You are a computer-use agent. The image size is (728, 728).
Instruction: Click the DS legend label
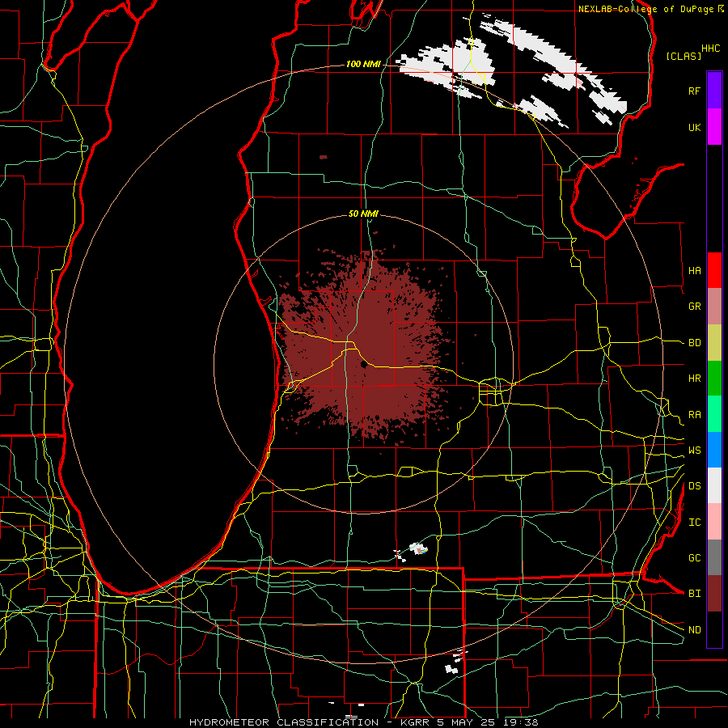pyautogui.click(x=694, y=486)
